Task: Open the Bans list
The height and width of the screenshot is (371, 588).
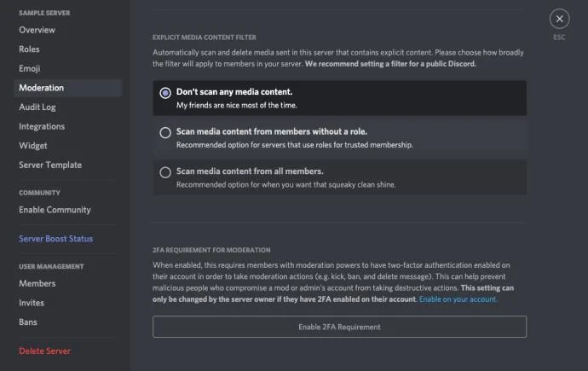Action: (x=28, y=322)
